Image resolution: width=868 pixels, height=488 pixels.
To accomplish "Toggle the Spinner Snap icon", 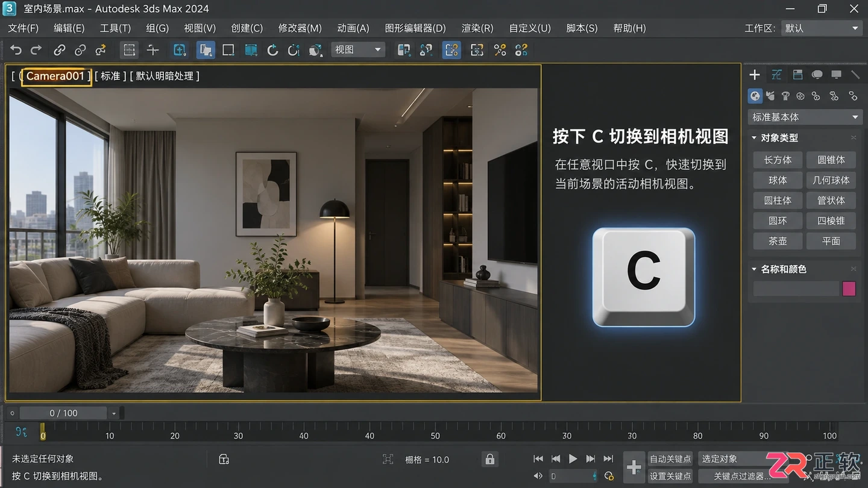I will [x=521, y=50].
